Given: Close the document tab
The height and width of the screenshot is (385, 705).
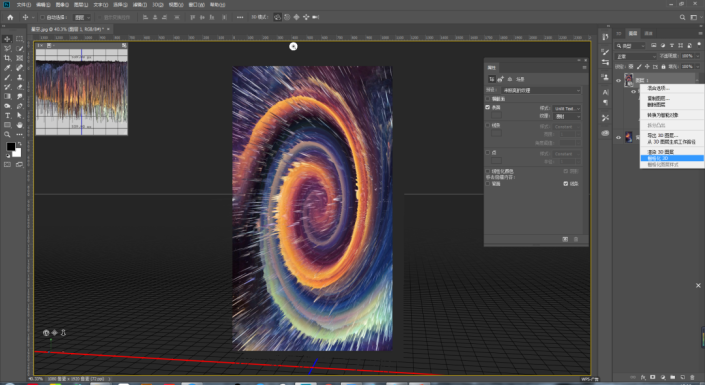Looking at the screenshot, I should click(108, 29).
